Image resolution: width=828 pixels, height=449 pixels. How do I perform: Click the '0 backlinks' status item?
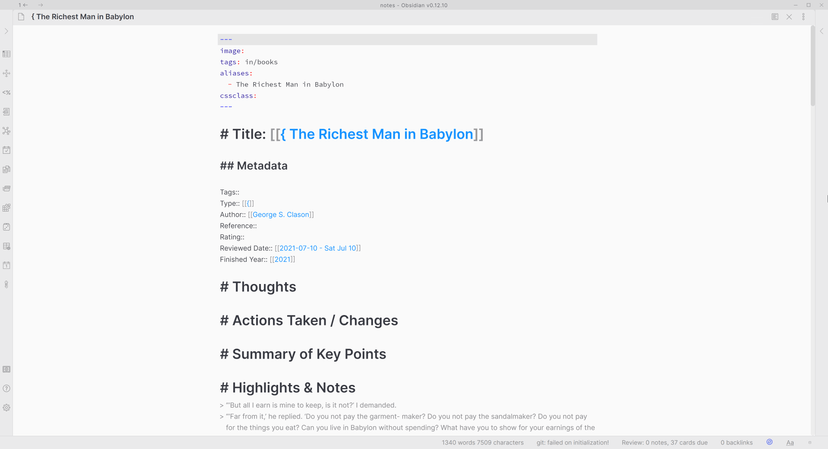pos(737,443)
